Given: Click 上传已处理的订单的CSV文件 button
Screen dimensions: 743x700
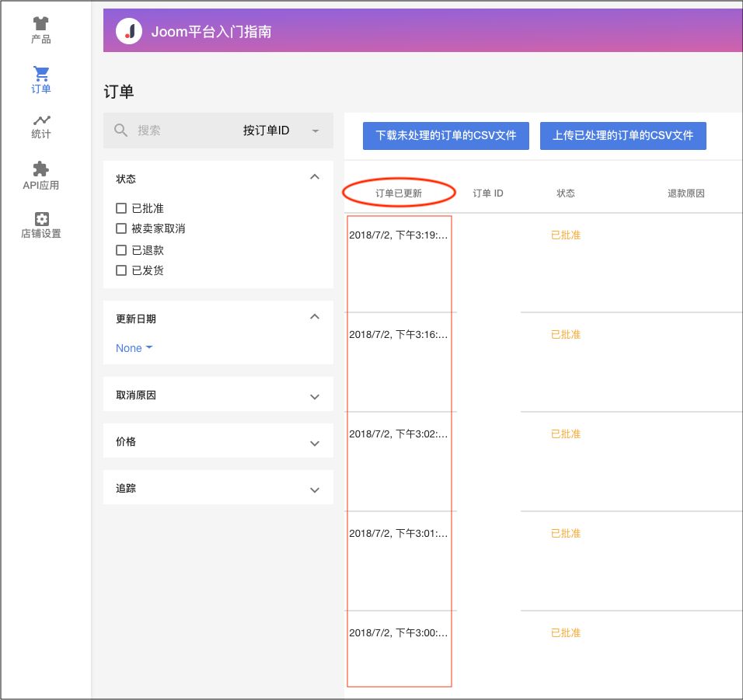Looking at the screenshot, I should click(x=623, y=135).
